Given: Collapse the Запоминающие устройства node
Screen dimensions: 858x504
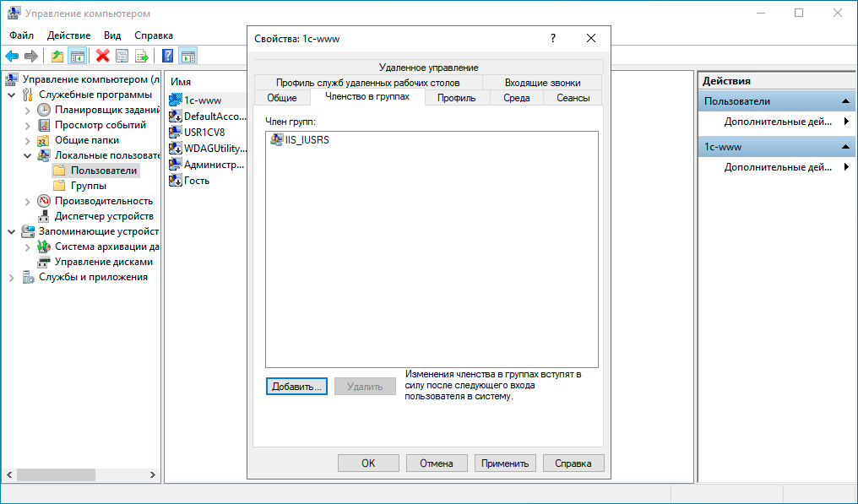Looking at the screenshot, I should [x=12, y=232].
